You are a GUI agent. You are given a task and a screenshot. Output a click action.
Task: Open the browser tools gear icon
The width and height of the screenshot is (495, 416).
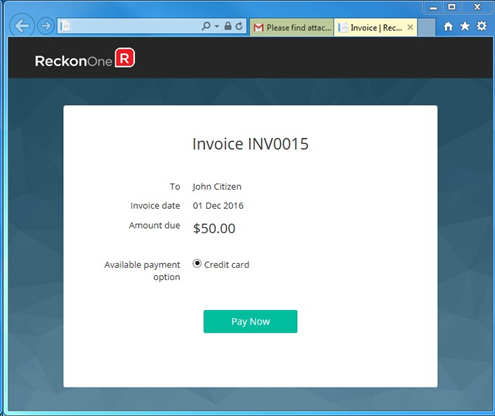pyautogui.click(x=482, y=26)
